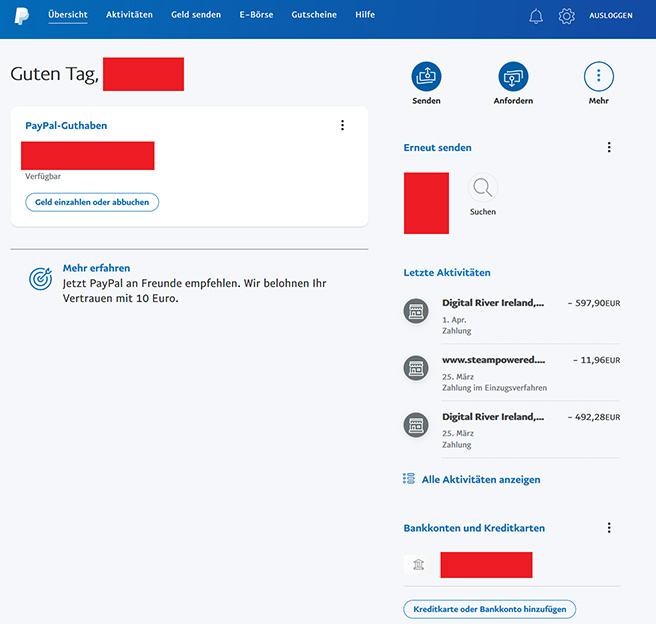
Task: Open the www.steampowered payment entry
Action: click(512, 373)
